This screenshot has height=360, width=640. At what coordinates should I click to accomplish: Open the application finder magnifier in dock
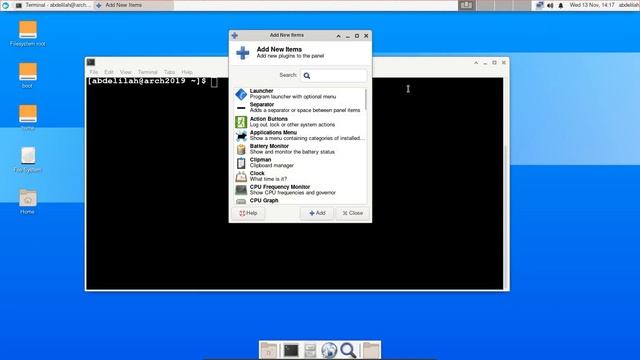click(x=348, y=350)
